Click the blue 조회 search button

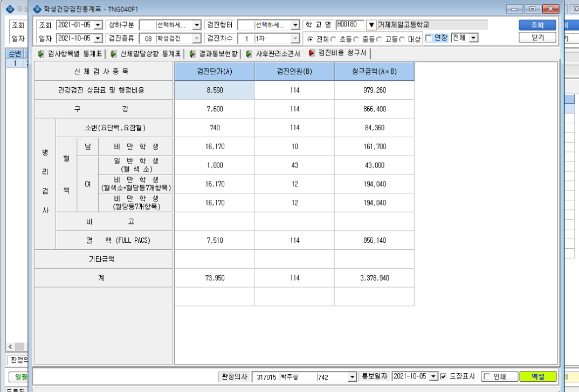pos(537,25)
